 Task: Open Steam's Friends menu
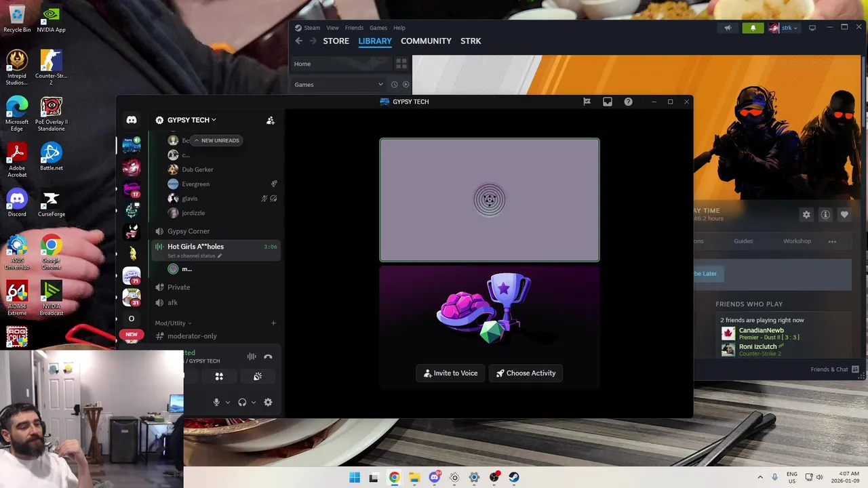(354, 28)
